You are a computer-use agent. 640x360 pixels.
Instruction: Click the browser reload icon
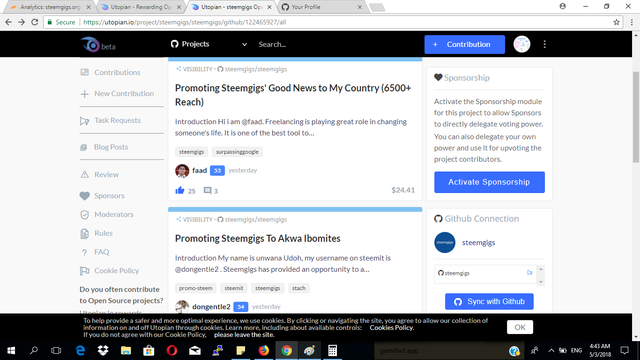point(35,22)
